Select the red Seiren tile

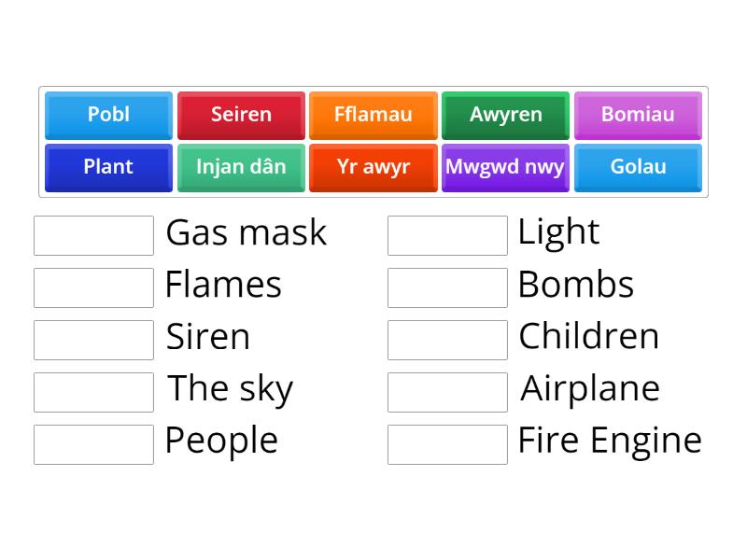click(x=241, y=115)
